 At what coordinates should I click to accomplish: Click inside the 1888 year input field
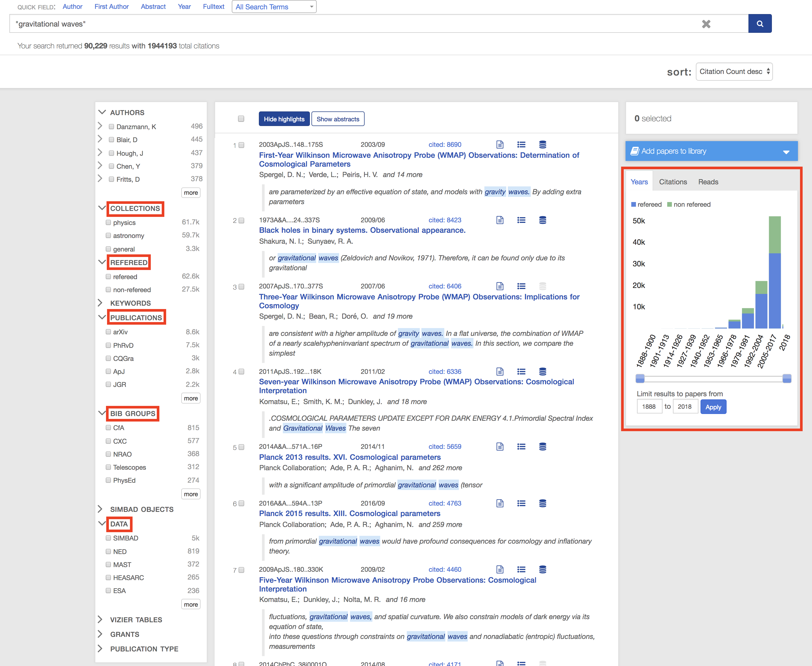[649, 406]
